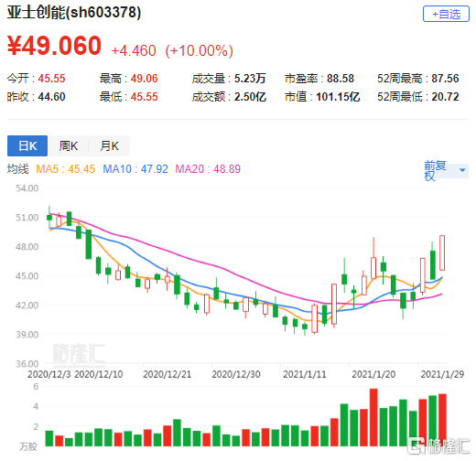
Task: Click the 2020/12/10 date axis label
Action: click(99, 374)
